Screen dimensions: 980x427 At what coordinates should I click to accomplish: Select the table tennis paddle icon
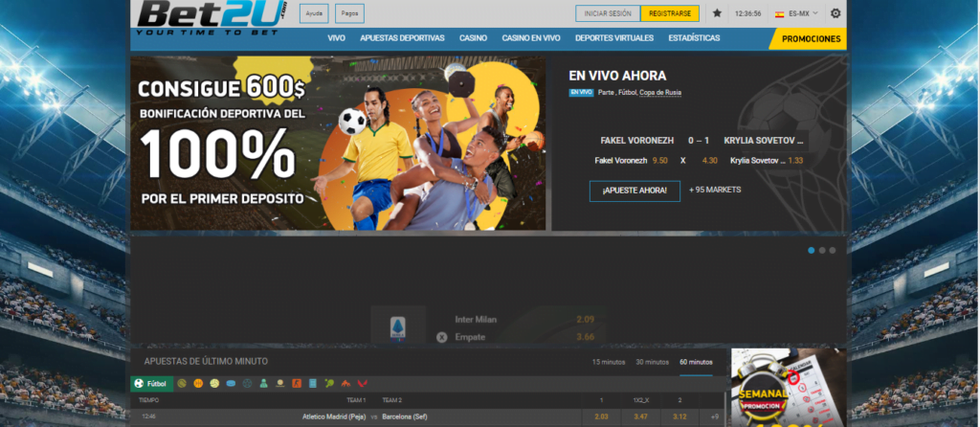point(328,383)
